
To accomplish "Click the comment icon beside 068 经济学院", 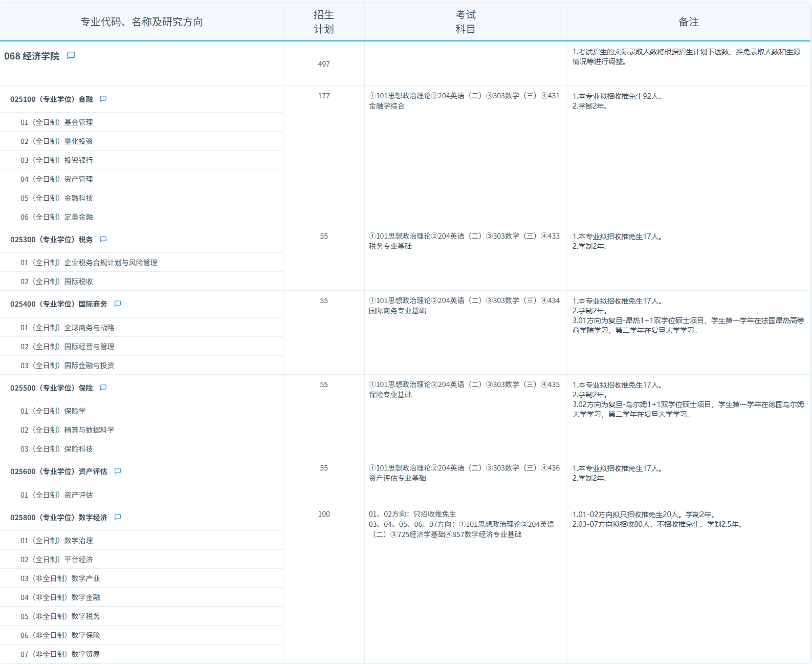I will 71,55.
